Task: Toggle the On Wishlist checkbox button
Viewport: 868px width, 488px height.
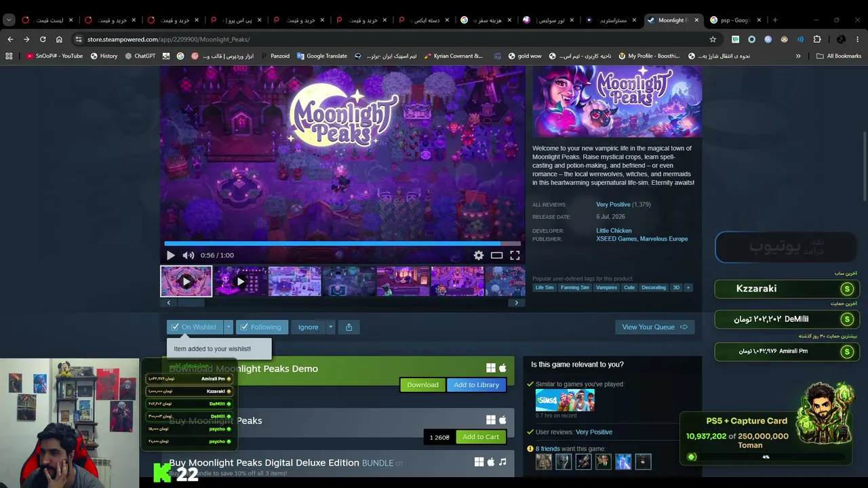Action: 195,327
